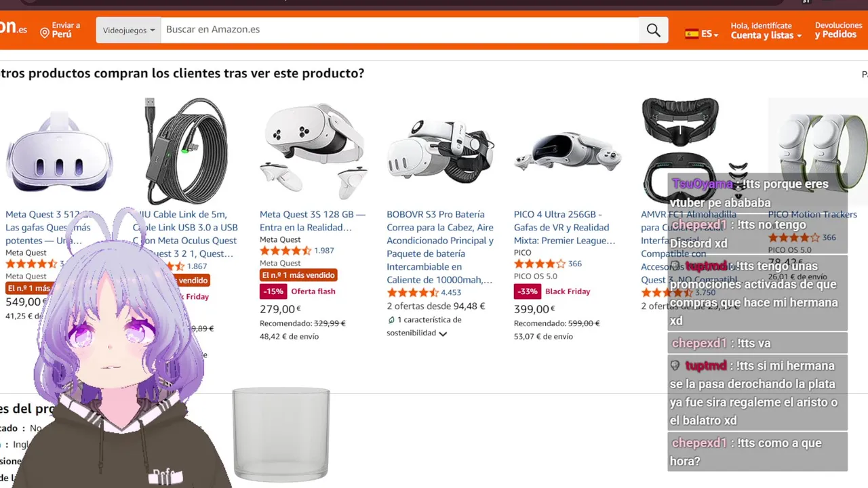Click the PICO 4 Ultra 256GB title
Viewport: 868px width, 488px height.
pos(564,227)
